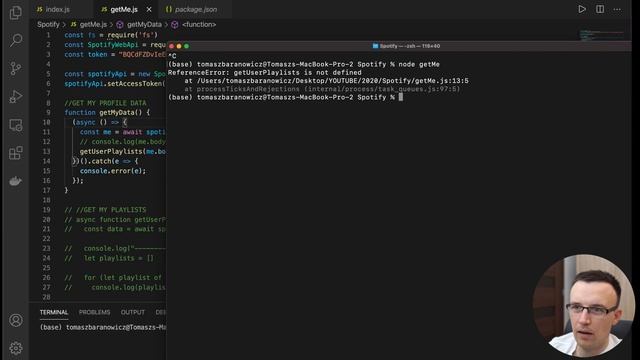Open the Extensions view
The width and height of the screenshot is (640, 360).
[16, 153]
